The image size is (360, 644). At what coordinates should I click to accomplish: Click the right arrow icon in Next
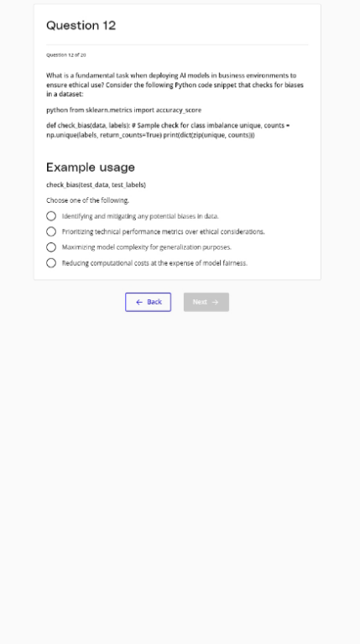[215, 302]
